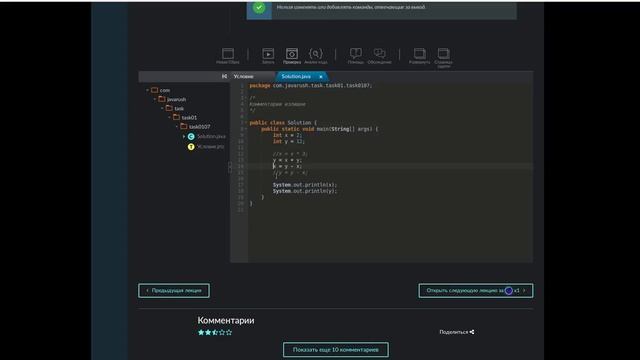The width and height of the screenshot is (640, 360).
Task: Select the Условие file in tree
Action: [211, 147]
